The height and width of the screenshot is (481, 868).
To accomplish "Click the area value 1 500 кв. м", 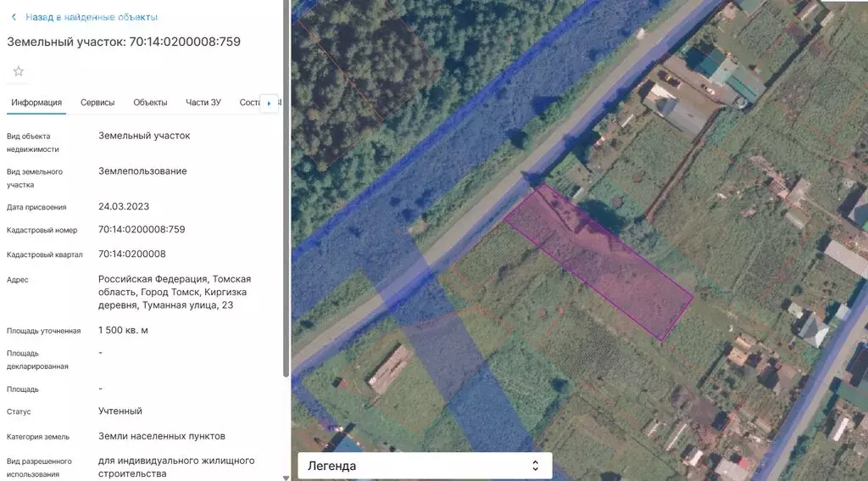I will pos(123,330).
